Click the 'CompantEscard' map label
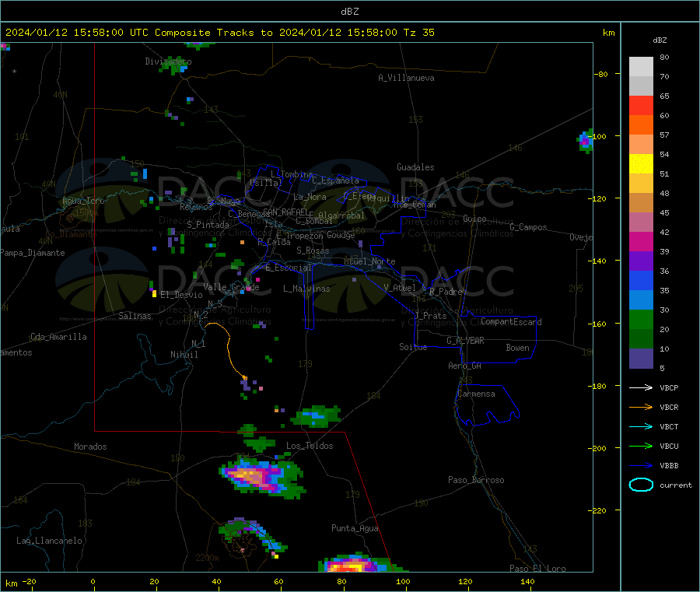The width and height of the screenshot is (700, 592). (x=511, y=322)
